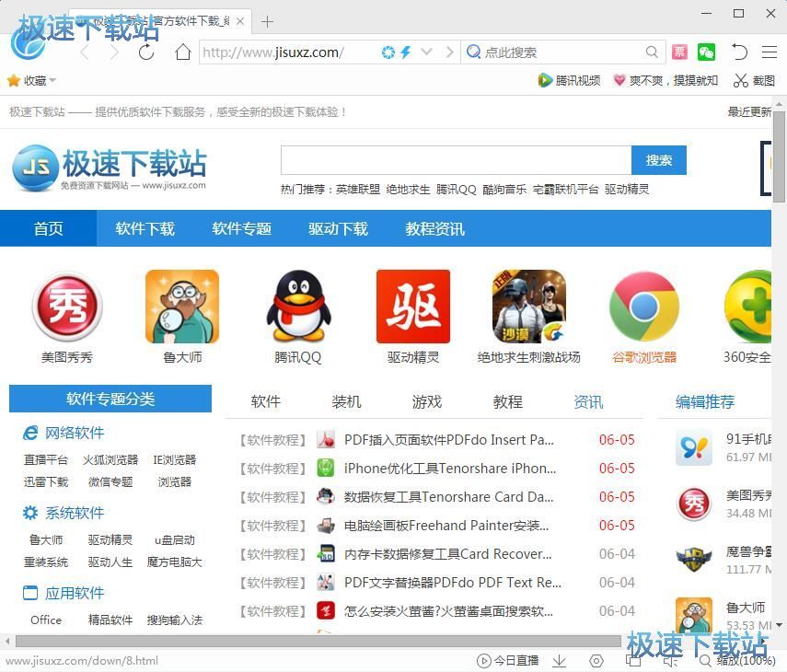Click the lightning speed-mode icon in address bar
Screen dimensions: 787x672
[x=406, y=52]
